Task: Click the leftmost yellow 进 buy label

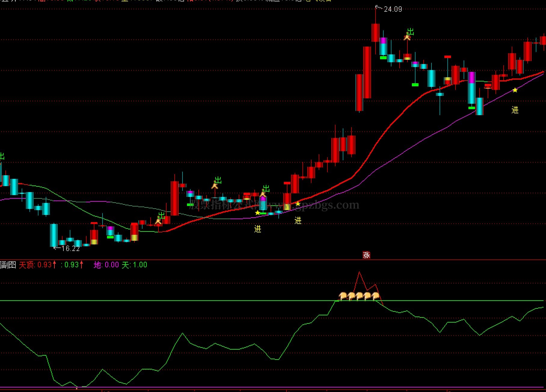Action: tap(258, 229)
